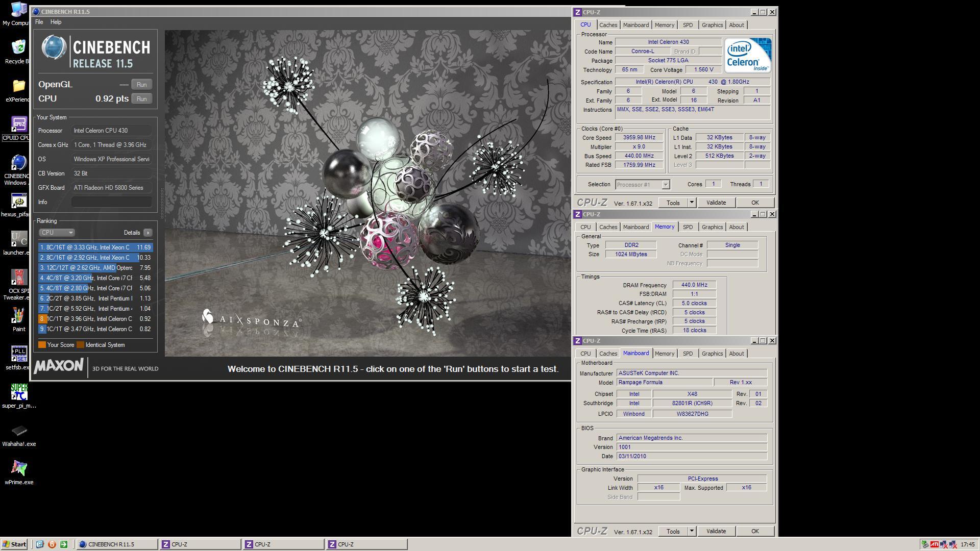Click the Intel Celeron inside logo
Viewport: 980px width, 551px height.
tap(748, 55)
